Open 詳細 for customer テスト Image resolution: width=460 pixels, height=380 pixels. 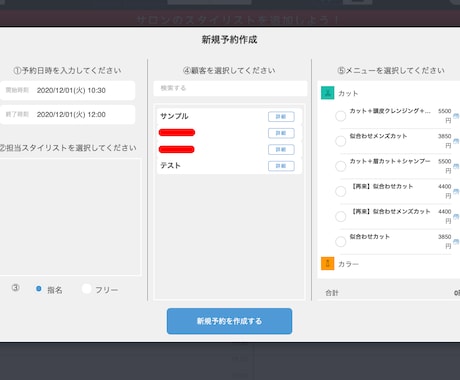pyautogui.click(x=281, y=166)
